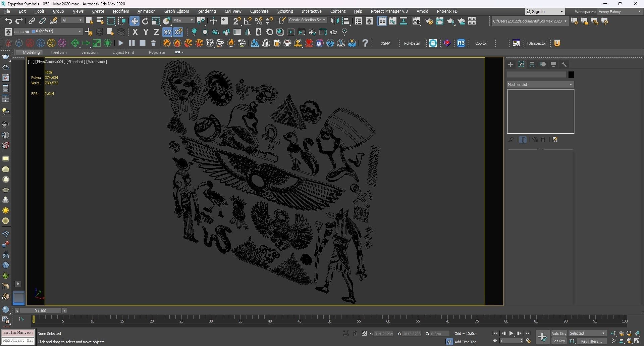This screenshot has width=644, height=349.
Task: Select the Select and Rotate tool
Action: click(145, 21)
